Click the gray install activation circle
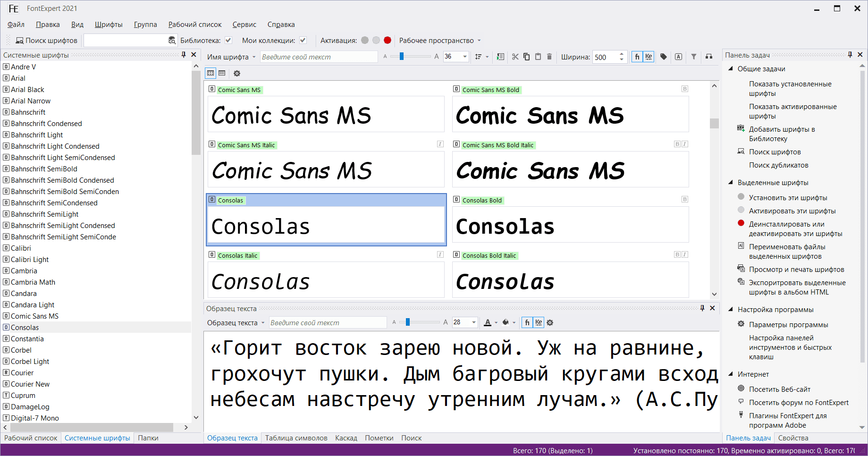The image size is (868, 456). pos(365,40)
